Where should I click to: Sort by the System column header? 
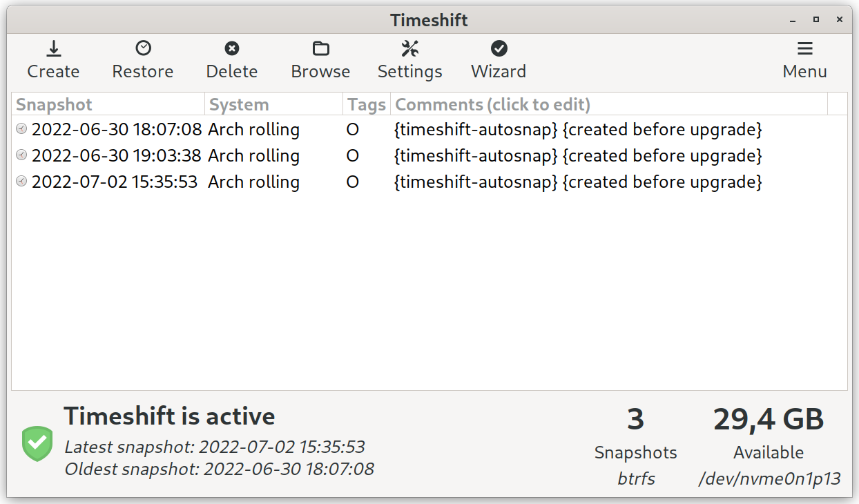click(x=274, y=104)
